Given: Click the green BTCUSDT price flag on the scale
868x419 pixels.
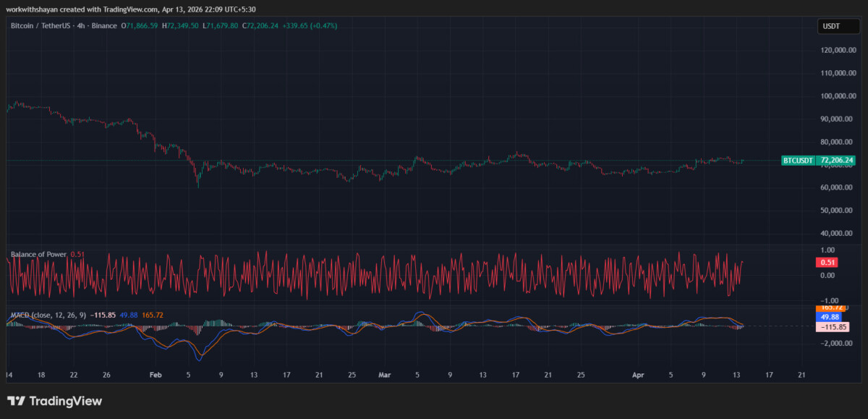Looking at the screenshot, I should point(796,161).
